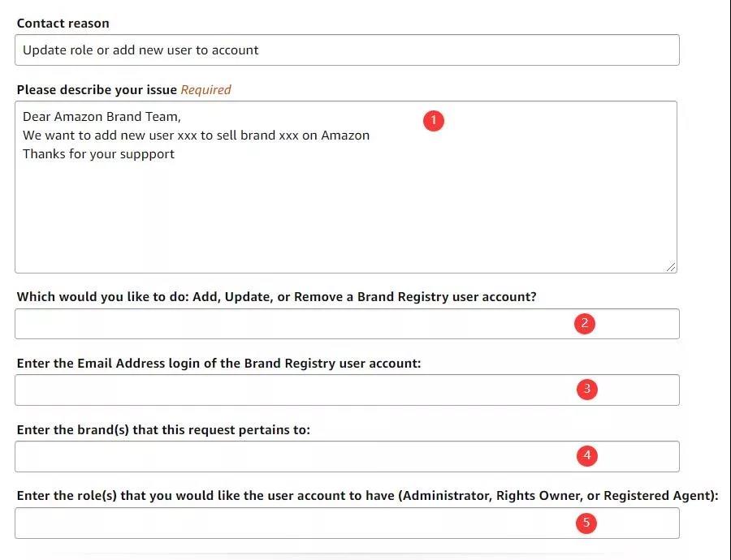The width and height of the screenshot is (731, 560).
Task: Click the red number 5 badge
Action: click(586, 523)
